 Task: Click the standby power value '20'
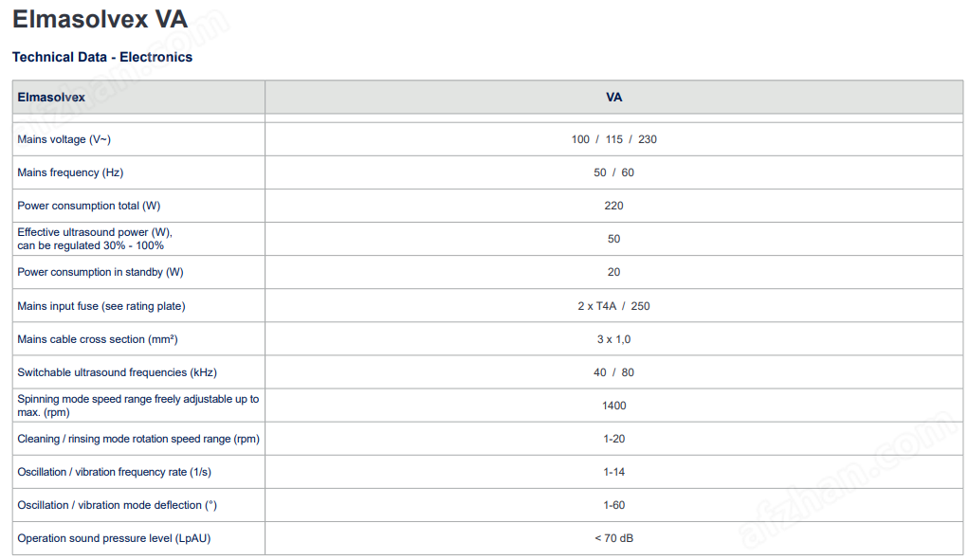(613, 272)
